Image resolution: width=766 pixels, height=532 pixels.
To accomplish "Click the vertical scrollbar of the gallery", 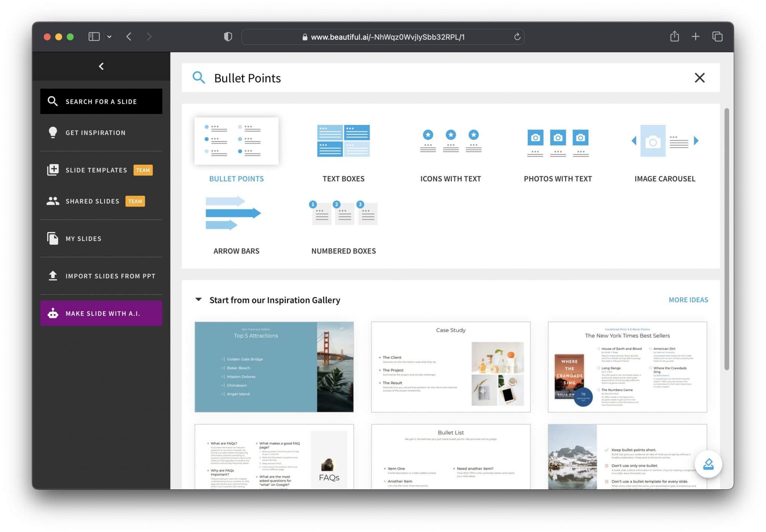I will (726, 239).
